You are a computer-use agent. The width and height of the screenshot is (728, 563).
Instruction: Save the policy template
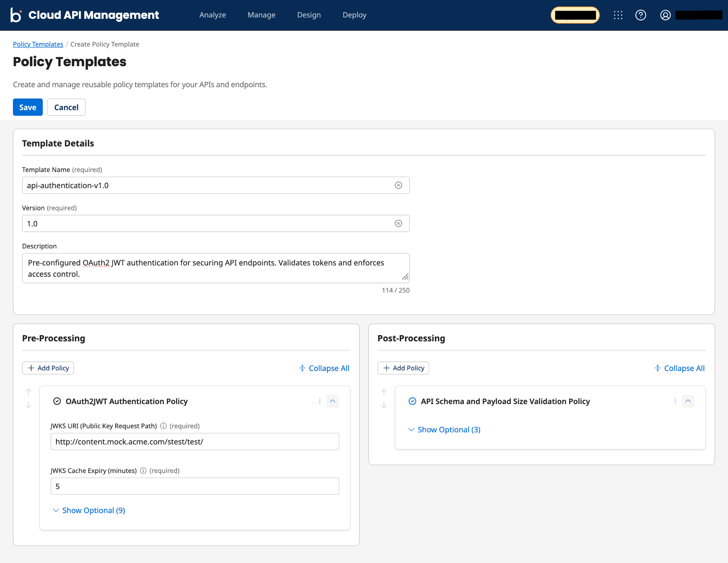click(28, 107)
